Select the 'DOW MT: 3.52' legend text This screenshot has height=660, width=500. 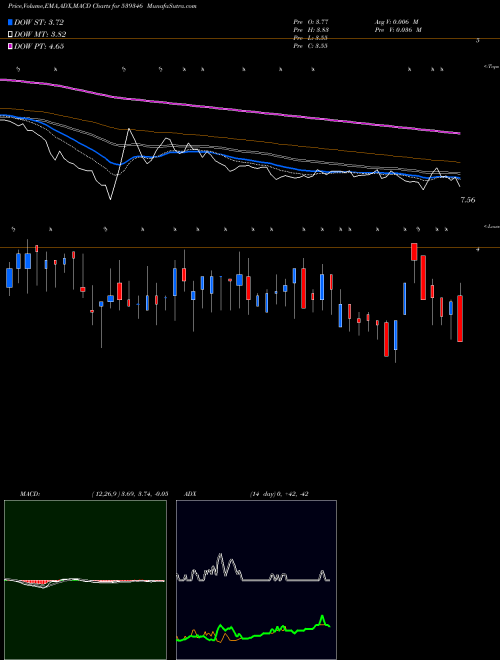point(40,35)
